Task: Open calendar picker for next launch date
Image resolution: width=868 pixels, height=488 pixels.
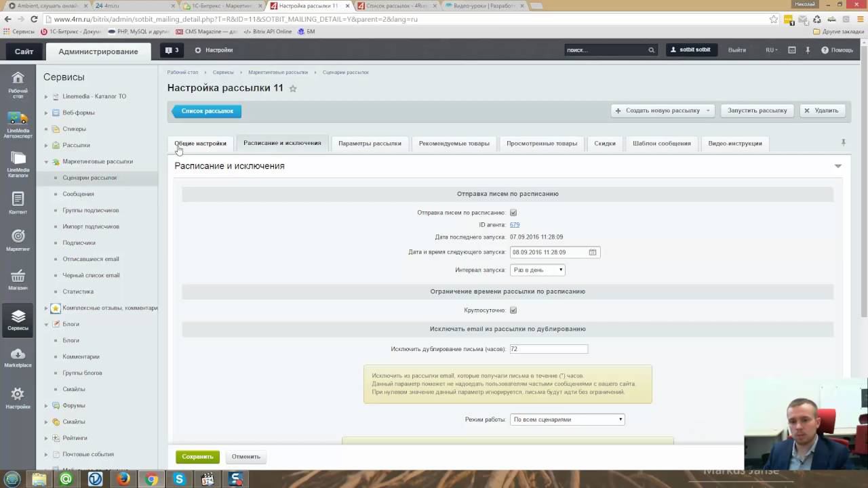Action: 593,252
